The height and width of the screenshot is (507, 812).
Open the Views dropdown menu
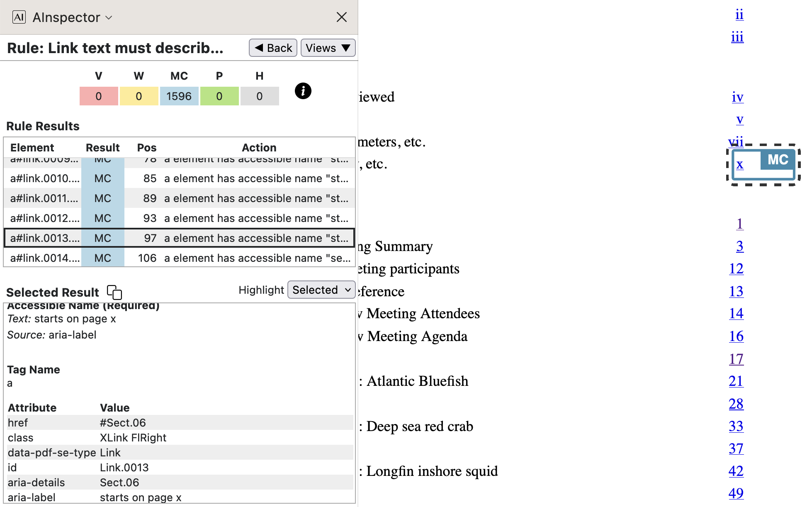click(328, 48)
